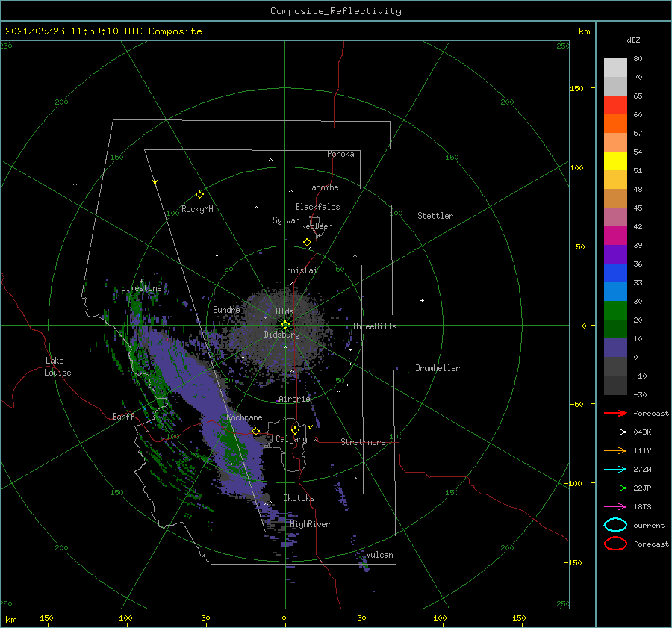Click the Okotoks town label
This screenshot has height=628, width=672.
[299, 498]
